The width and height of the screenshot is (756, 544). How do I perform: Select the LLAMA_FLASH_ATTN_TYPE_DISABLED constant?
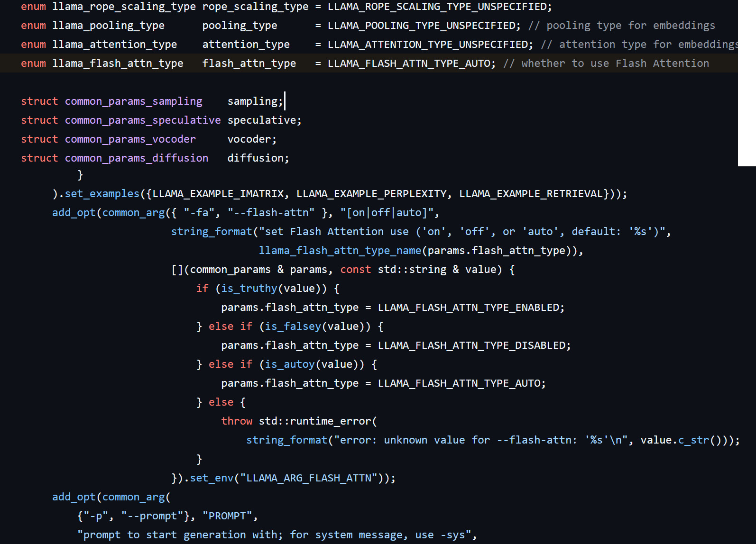point(471,345)
